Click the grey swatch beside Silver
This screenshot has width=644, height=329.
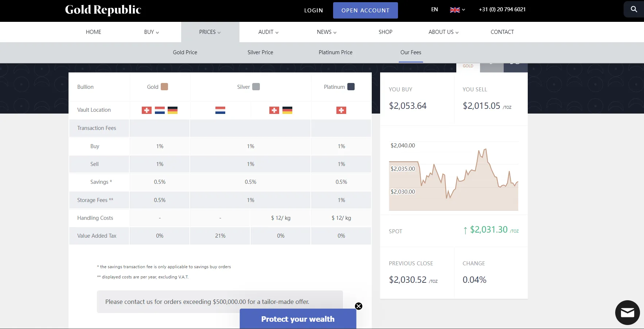click(256, 87)
